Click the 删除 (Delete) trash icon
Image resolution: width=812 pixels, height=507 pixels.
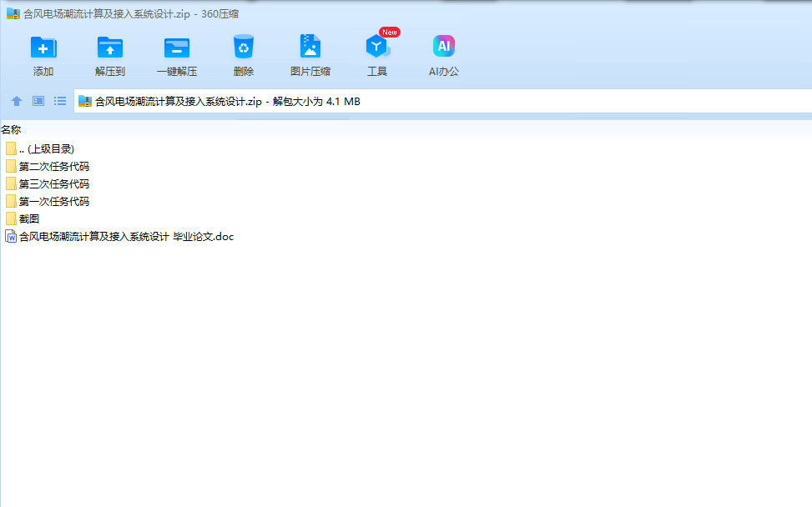tap(244, 48)
